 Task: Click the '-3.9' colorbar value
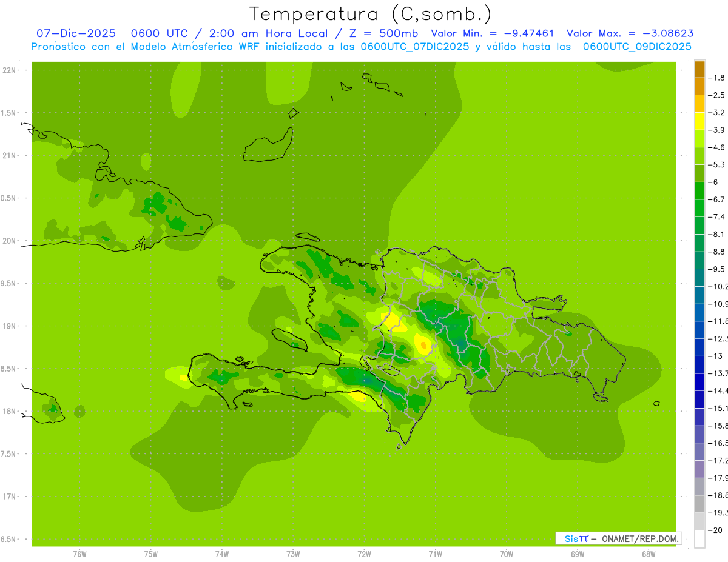click(718, 130)
